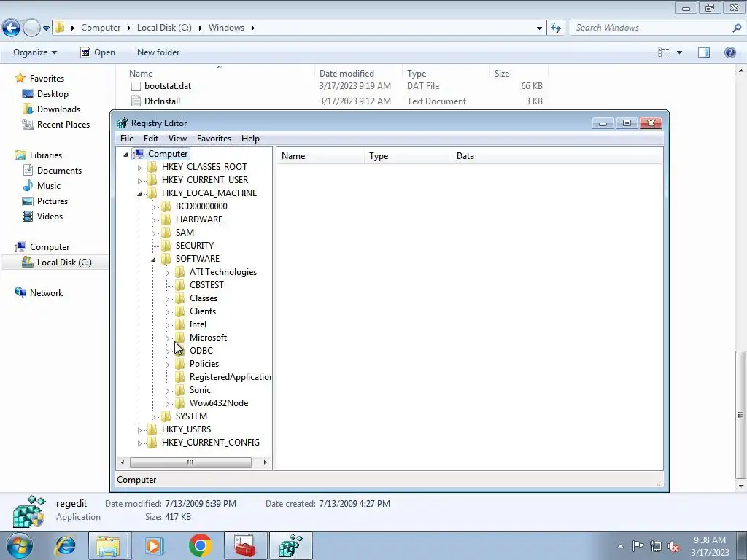Click the Name column header in Registry Editor

pyautogui.click(x=320, y=156)
